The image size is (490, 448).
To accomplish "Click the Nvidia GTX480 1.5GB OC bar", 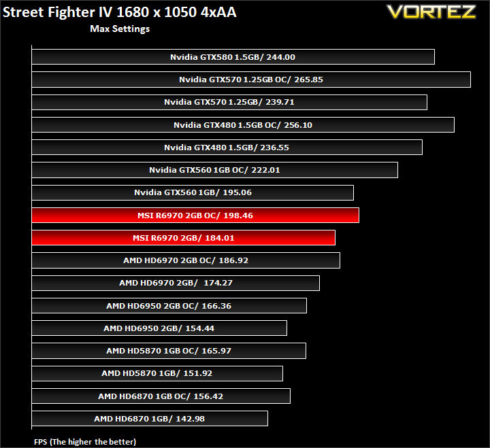I will pos(243,125).
